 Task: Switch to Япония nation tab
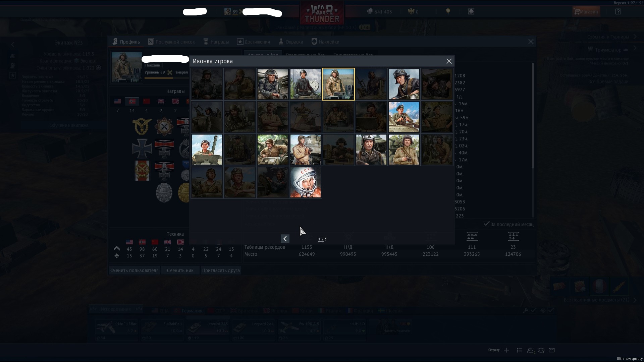pyautogui.click(x=275, y=311)
